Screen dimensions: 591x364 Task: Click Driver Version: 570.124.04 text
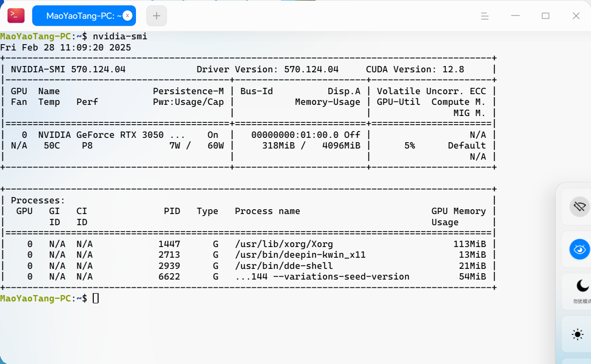[x=268, y=69]
